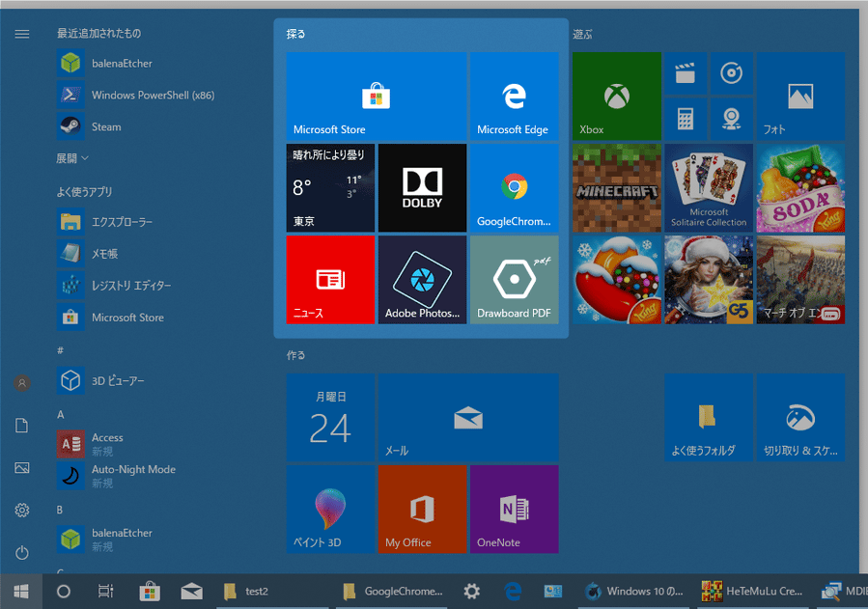Launch the Minecraft tile
The width and height of the screenshot is (868, 609).
click(x=617, y=188)
